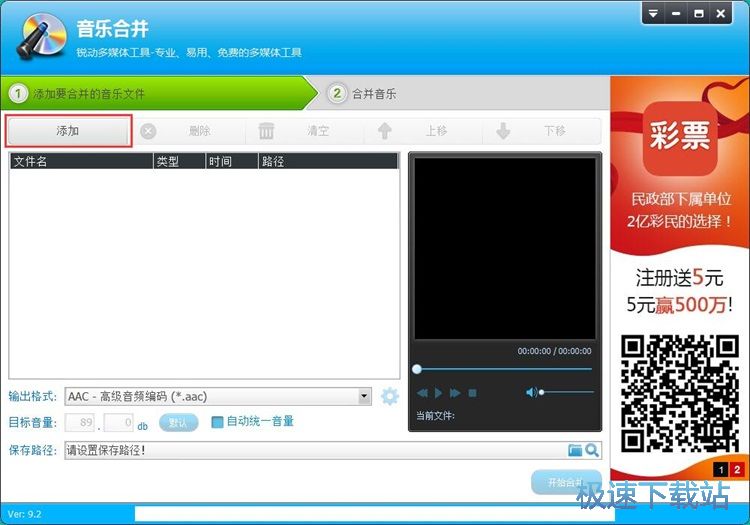Click the play button in player
The width and height of the screenshot is (750, 525).
point(438,393)
